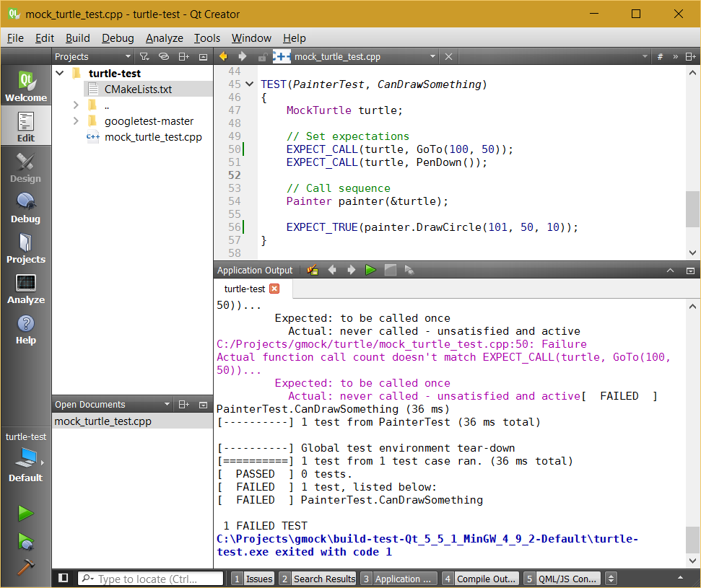Open the Build menu
This screenshot has height=588, width=701.
(78, 38)
